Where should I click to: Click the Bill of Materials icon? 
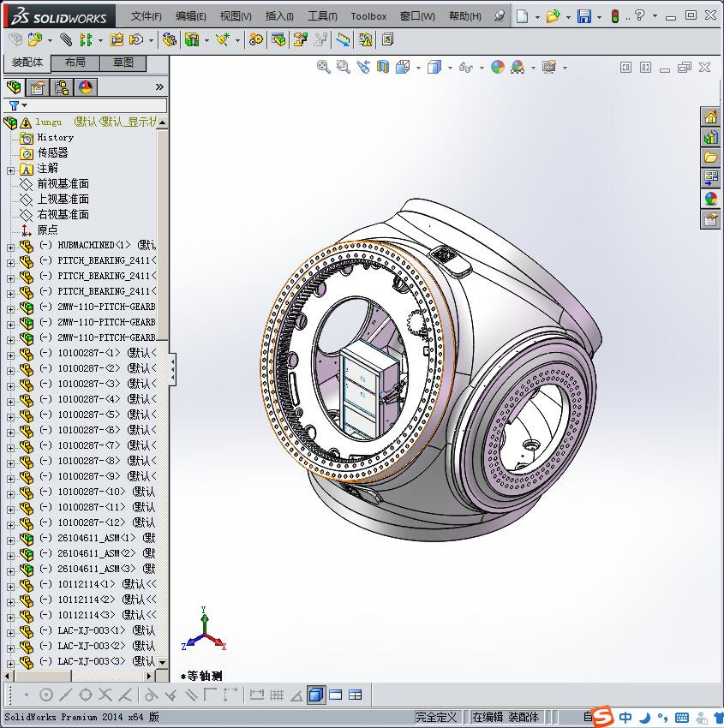click(x=279, y=40)
